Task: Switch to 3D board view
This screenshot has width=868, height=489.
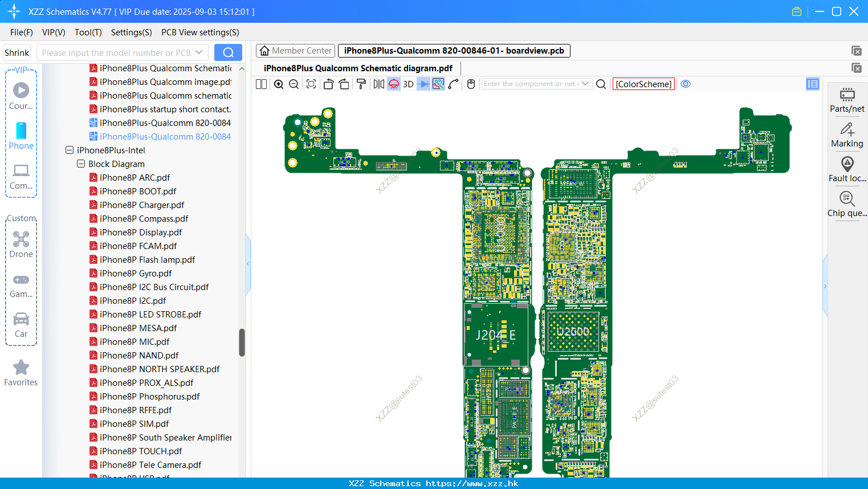Action: pos(408,84)
